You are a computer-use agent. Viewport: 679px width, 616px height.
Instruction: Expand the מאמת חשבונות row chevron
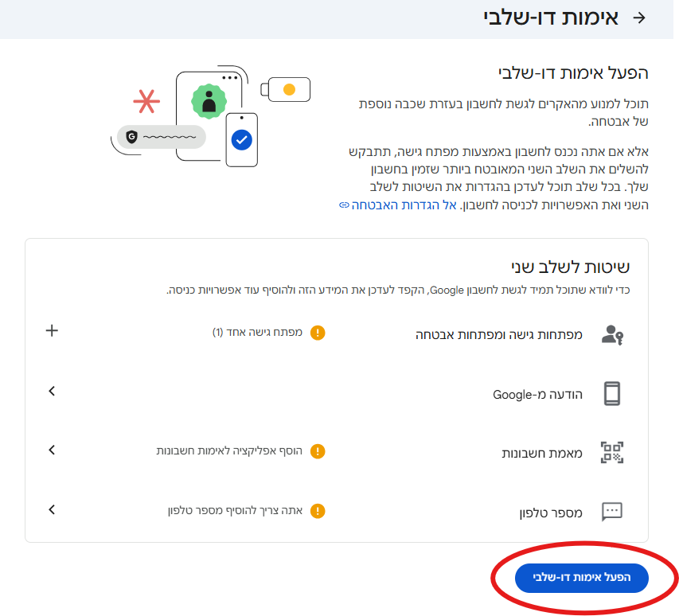click(x=52, y=450)
